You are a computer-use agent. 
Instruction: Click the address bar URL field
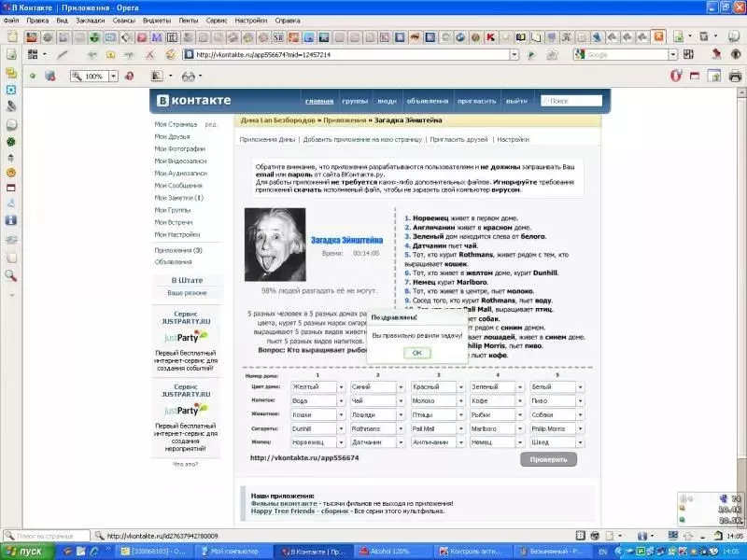coord(352,55)
